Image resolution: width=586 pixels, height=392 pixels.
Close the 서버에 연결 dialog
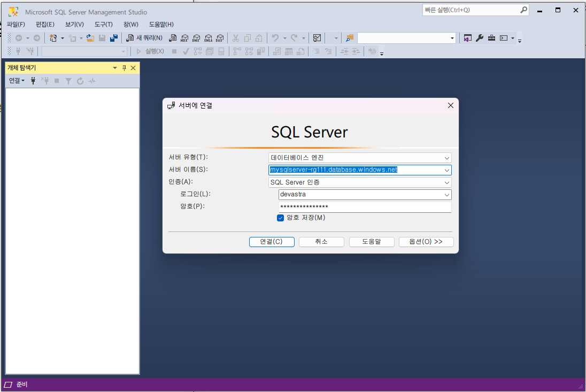(x=450, y=106)
